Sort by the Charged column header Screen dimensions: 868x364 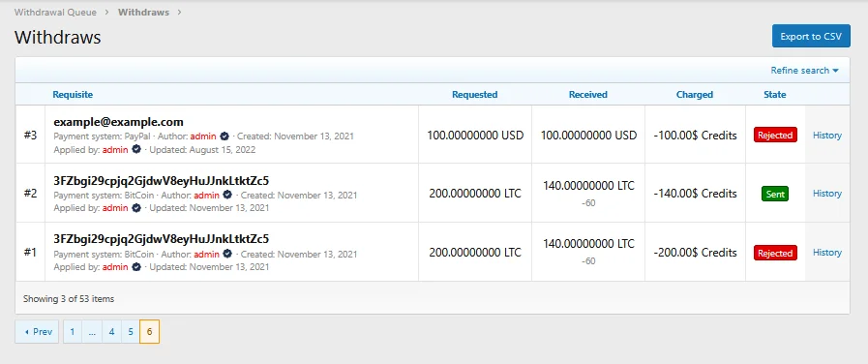(695, 94)
